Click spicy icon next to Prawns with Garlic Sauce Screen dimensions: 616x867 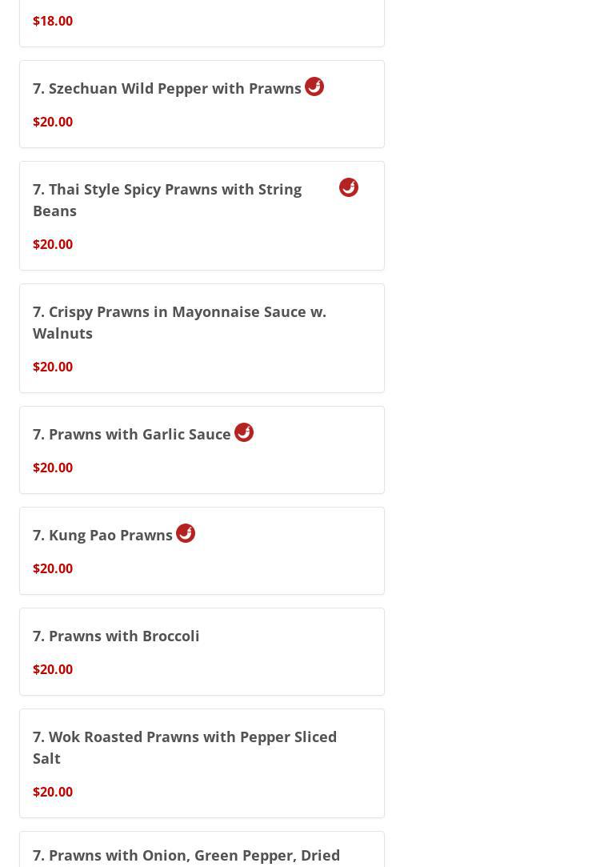[244, 432]
